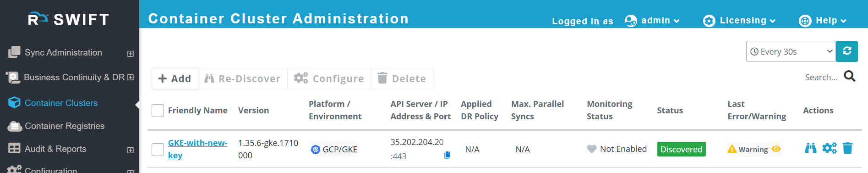Image resolution: width=868 pixels, height=173 pixels.
Task: Open the Every 30s refresh interval dropdown
Action: click(x=791, y=51)
